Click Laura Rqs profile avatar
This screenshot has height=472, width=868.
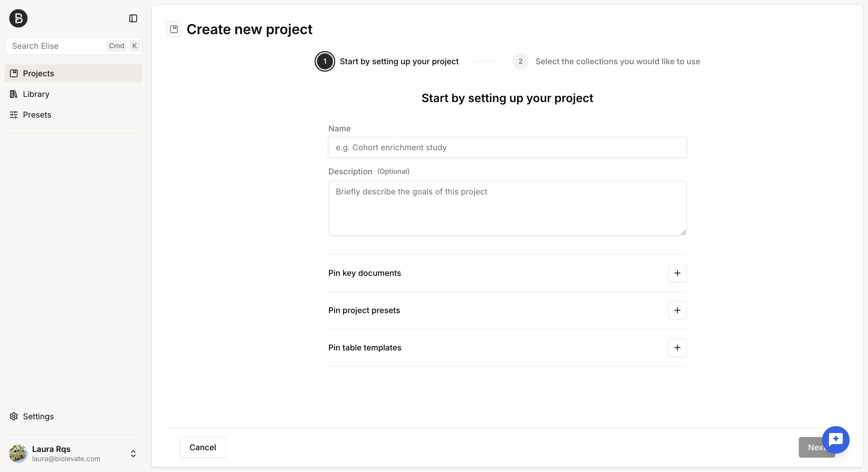18,453
